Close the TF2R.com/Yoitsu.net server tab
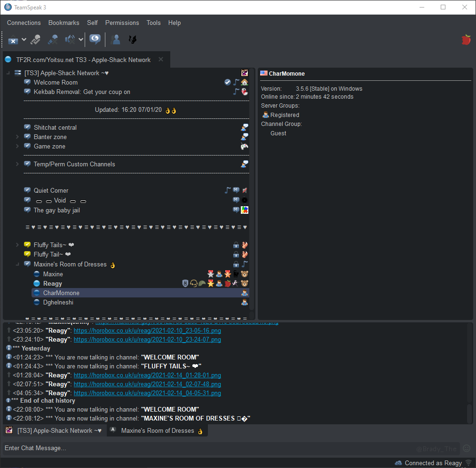Screen dimensions: 476x468 coord(161,60)
